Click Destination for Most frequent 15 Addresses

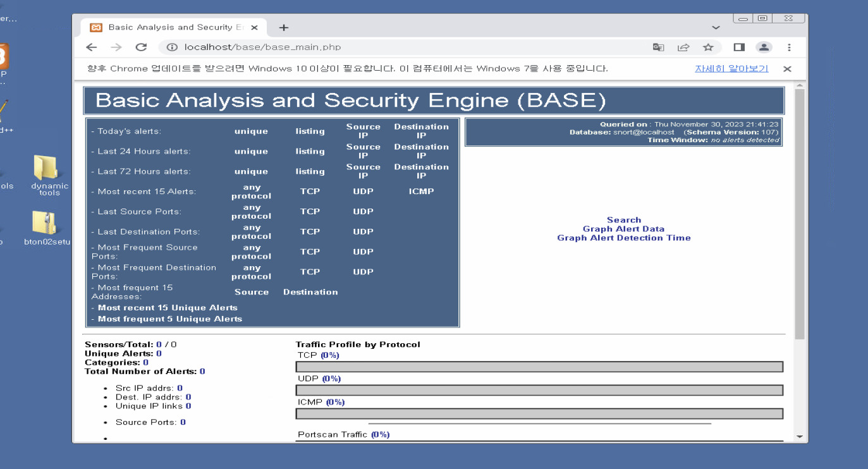pyautogui.click(x=310, y=292)
